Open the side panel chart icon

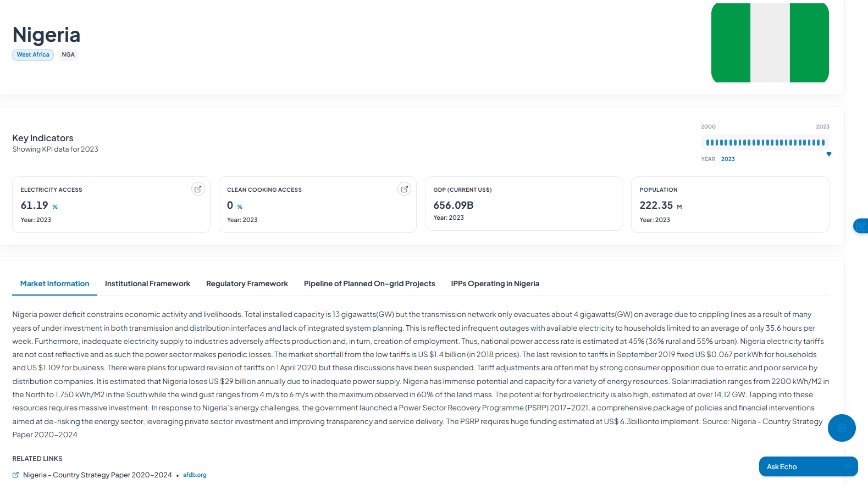[x=861, y=226]
